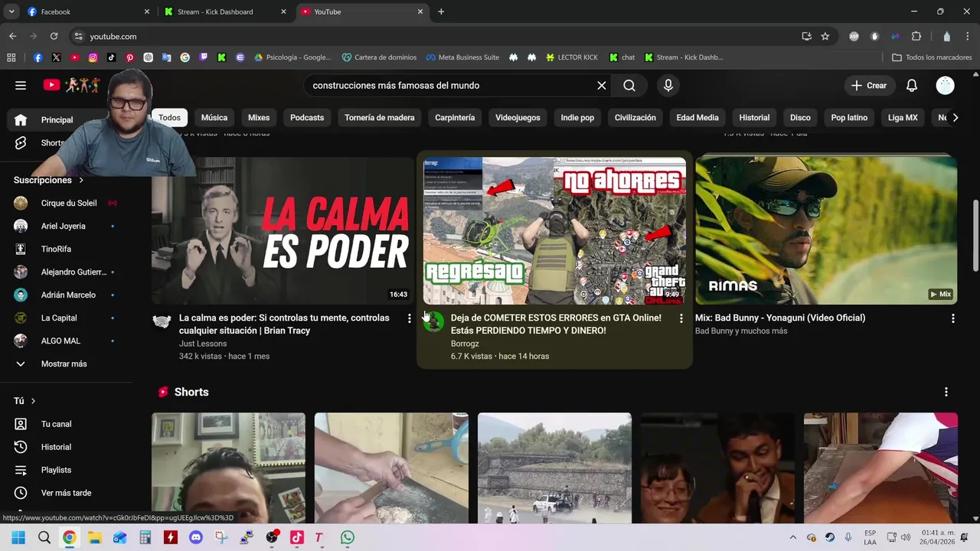Click the YouTube search input field
The width and height of the screenshot is (980, 551).
[452, 86]
